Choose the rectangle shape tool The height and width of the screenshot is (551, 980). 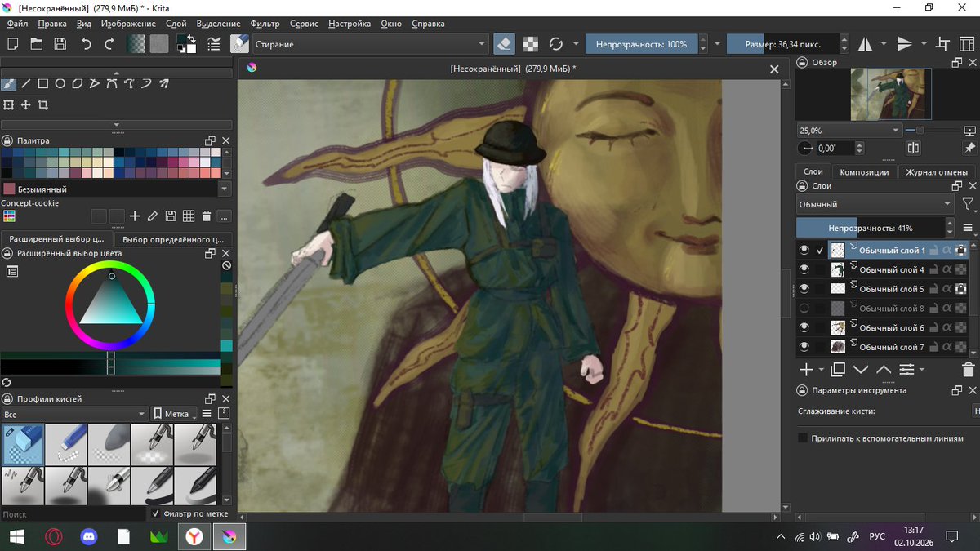coord(43,83)
